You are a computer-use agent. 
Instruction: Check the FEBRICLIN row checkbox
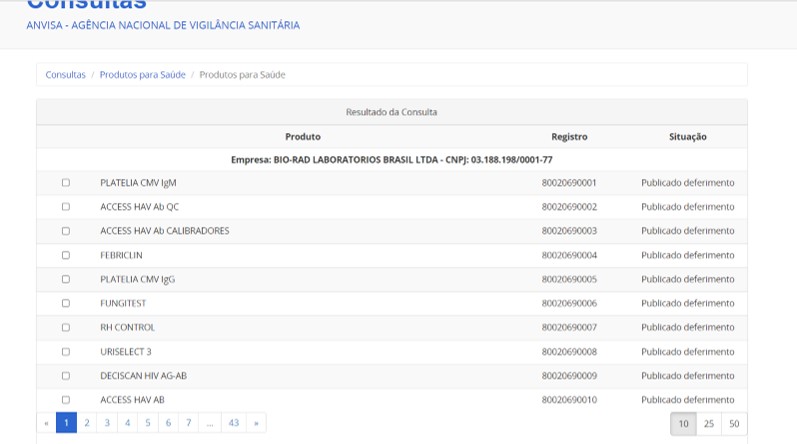(66, 255)
